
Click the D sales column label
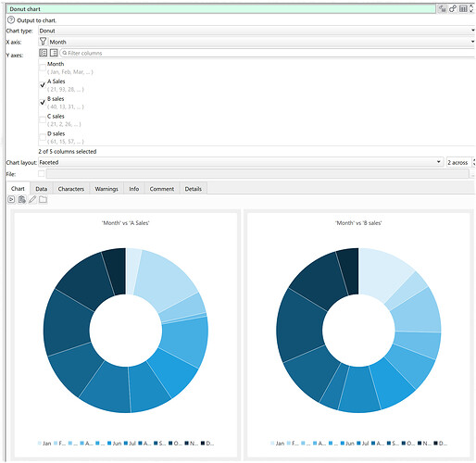click(56, 133)
